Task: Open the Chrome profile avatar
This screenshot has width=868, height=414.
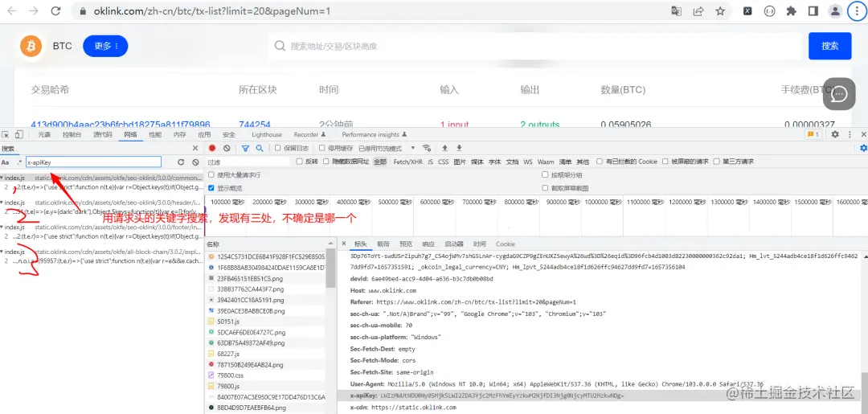Action: point(835,11)
